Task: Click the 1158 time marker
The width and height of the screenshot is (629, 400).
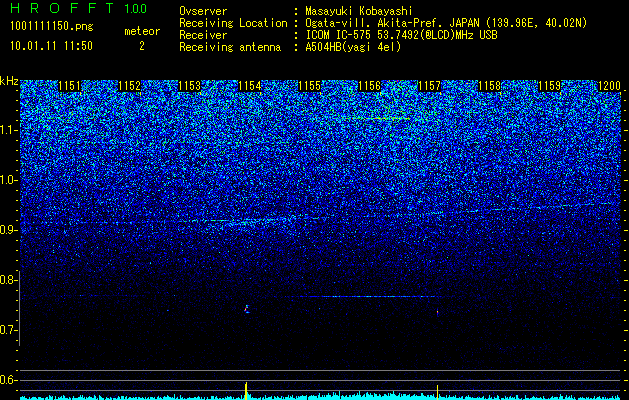Action: tap(490, 86)
